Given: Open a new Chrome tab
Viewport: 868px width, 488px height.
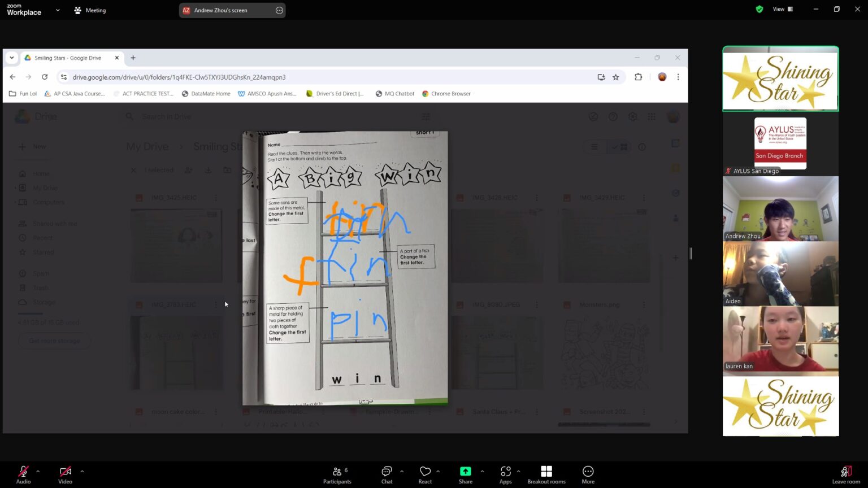Looking at the screenshot, I should pos(133,58).
